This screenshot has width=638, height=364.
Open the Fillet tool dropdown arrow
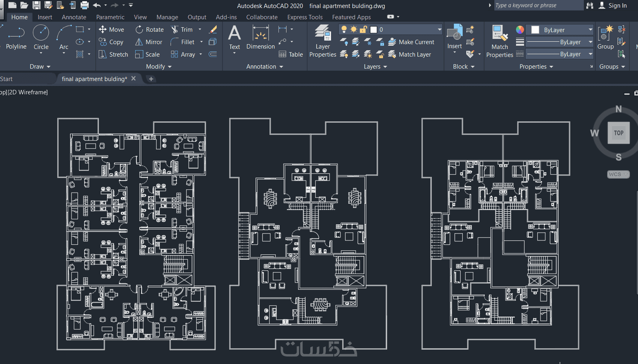(x=202, y=42)
